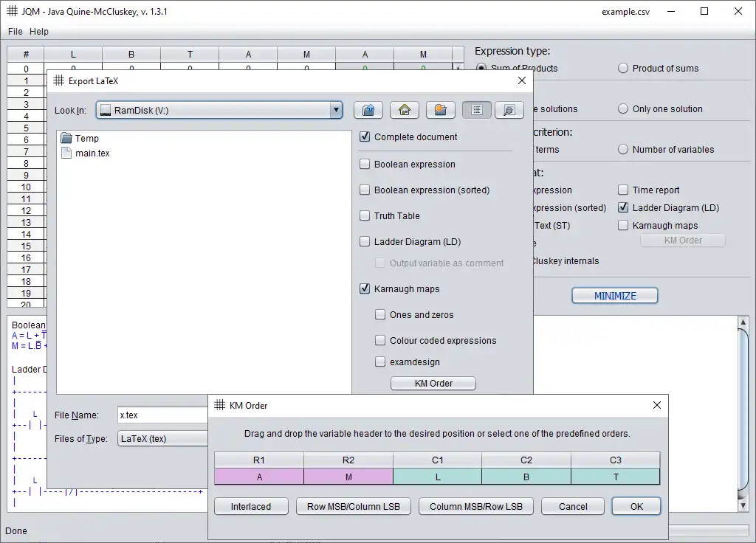
Task: Click the R2 column header
Action: (348, 460)
